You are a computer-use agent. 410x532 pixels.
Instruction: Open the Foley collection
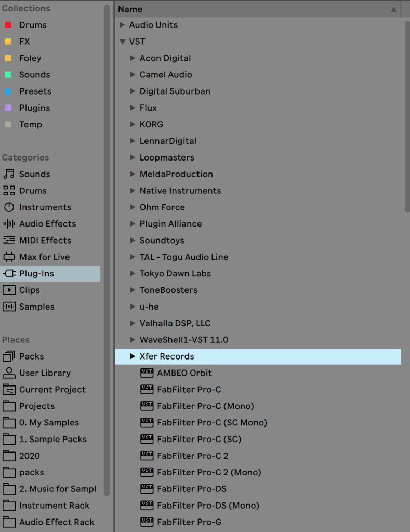30,58
